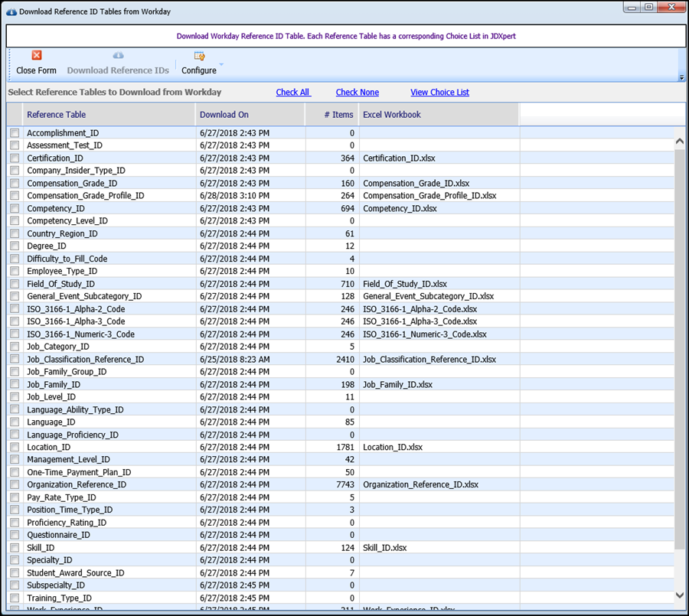Click the 2410 items count cell
Image resolution: width=689 pixels, height=616 pixels.
pyautogui.click(x=345, y=360)
